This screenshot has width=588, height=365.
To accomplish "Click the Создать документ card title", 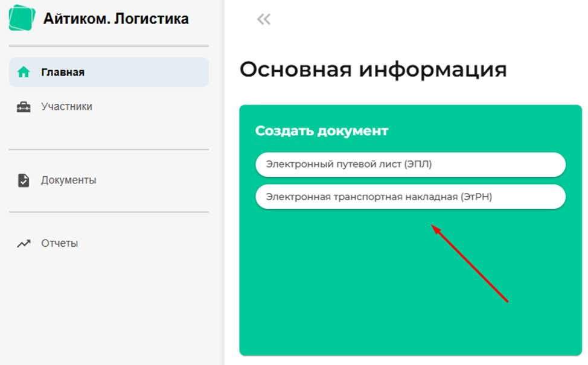I will (321, 130).
